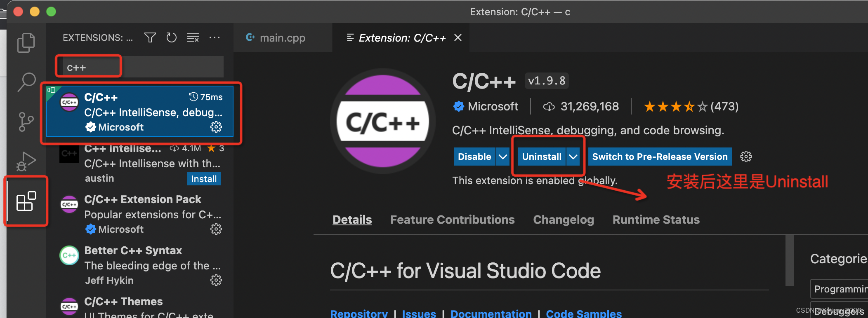Open the Documentation link
Screen dimensions: 868x318
click(x=491, y=314)
